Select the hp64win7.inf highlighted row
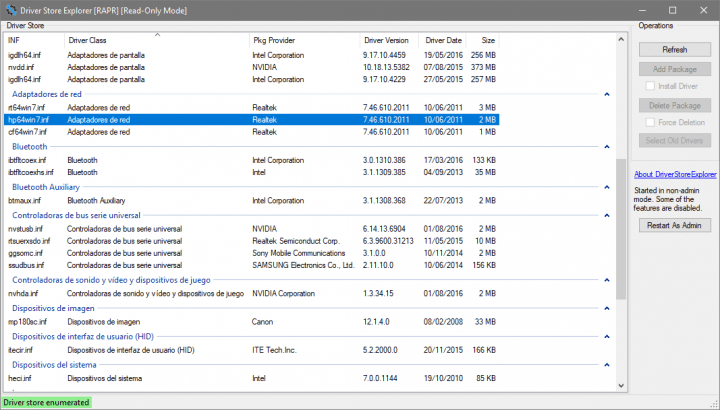 pos(252,120)
